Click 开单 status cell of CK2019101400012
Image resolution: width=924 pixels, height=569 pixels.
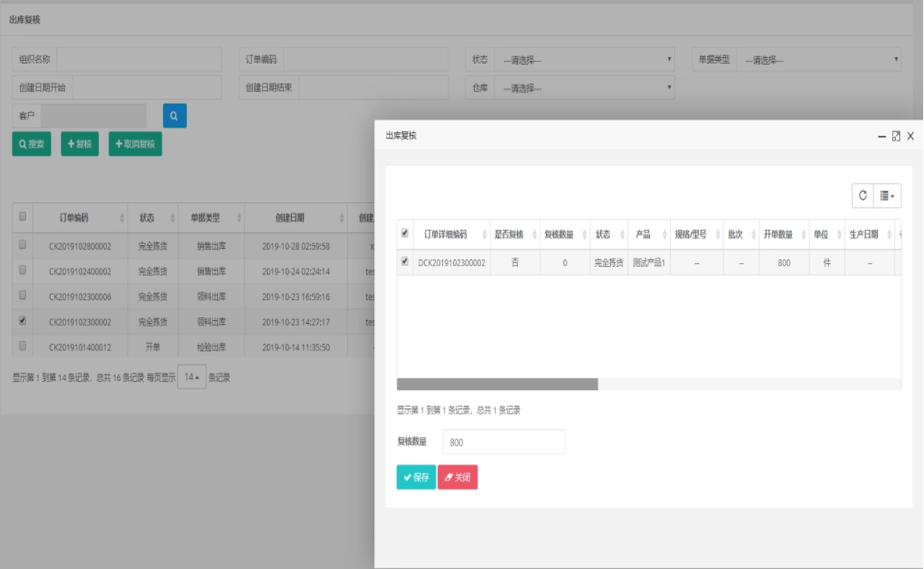pyautogui.click(x=152, y=347)
